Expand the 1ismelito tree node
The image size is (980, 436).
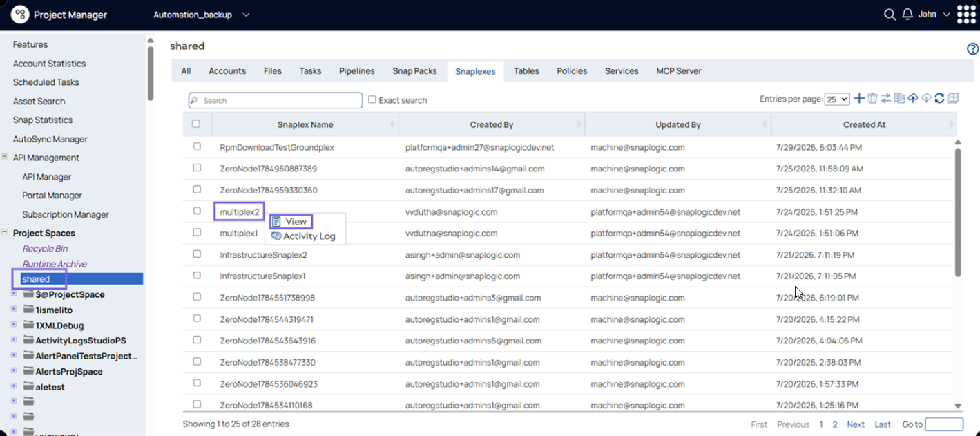(14, 309)
